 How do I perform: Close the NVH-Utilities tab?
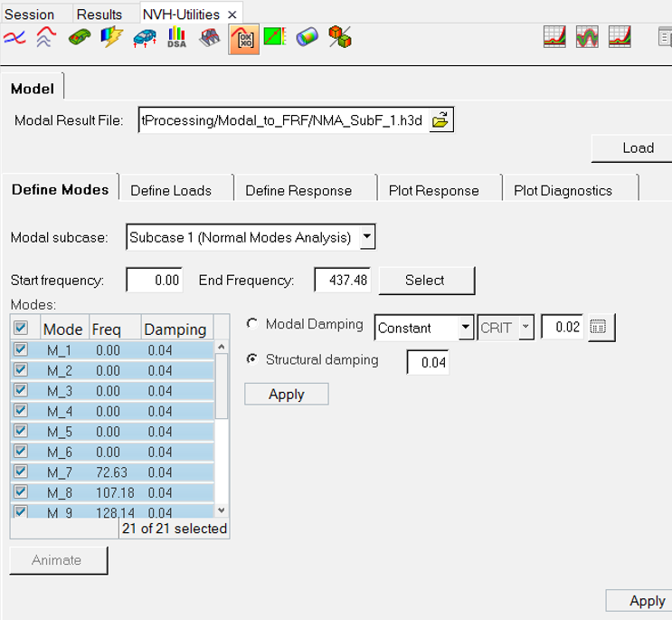tap(232, 15)
